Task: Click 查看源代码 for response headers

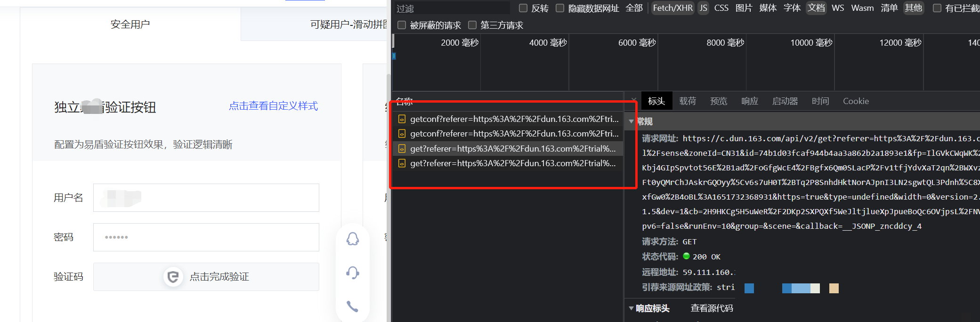Action: 712,308
